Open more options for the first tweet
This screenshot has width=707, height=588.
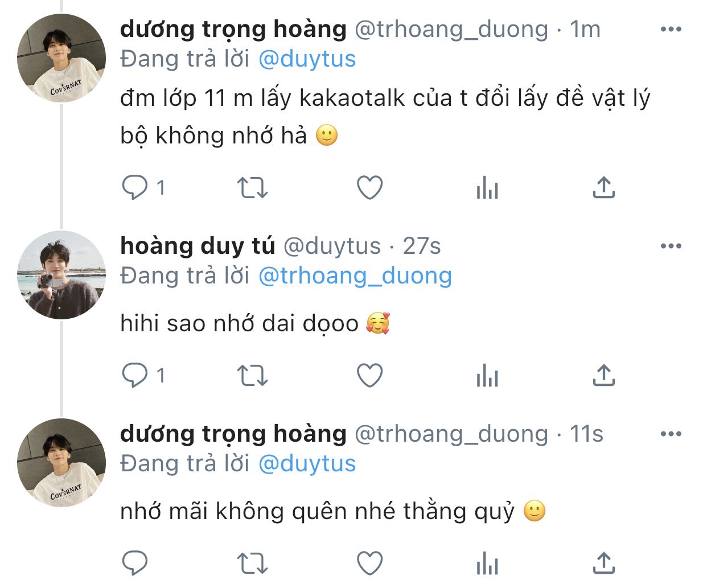click(x=671, y=29)
